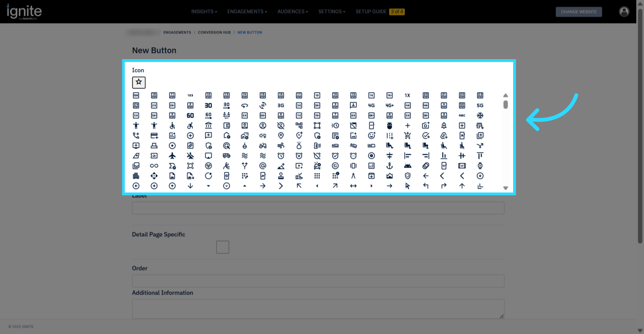Expand the Engagements dropdown
The width and height of the screenshot is (644, 334).
click(247, 12)
